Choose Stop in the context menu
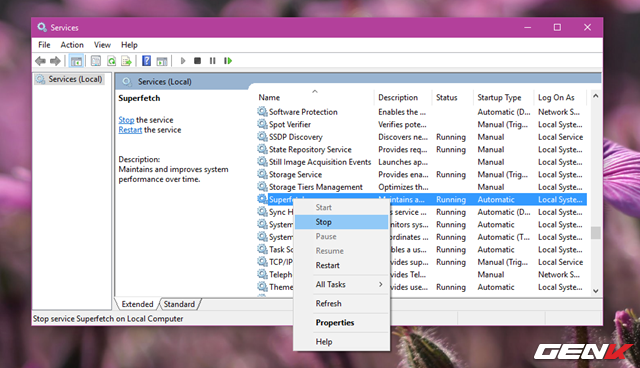This screenshot has width=640, height=368. (x=341, y=222)
